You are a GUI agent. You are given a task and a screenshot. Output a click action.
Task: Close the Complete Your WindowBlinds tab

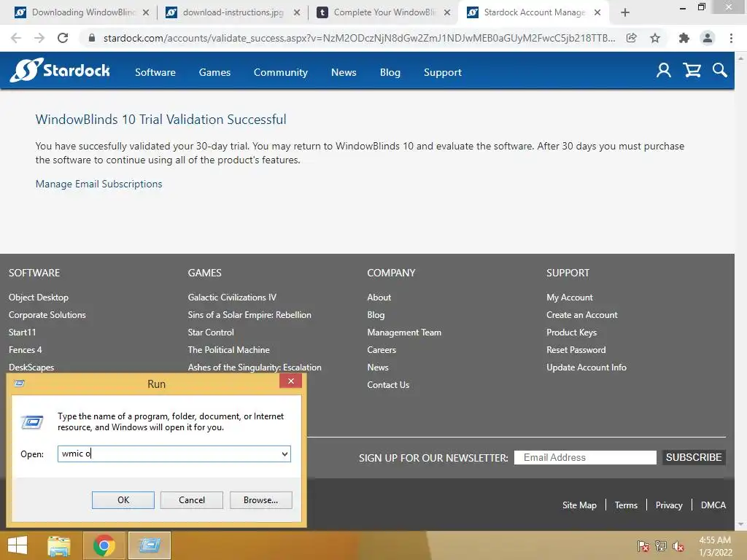[447, 12]
